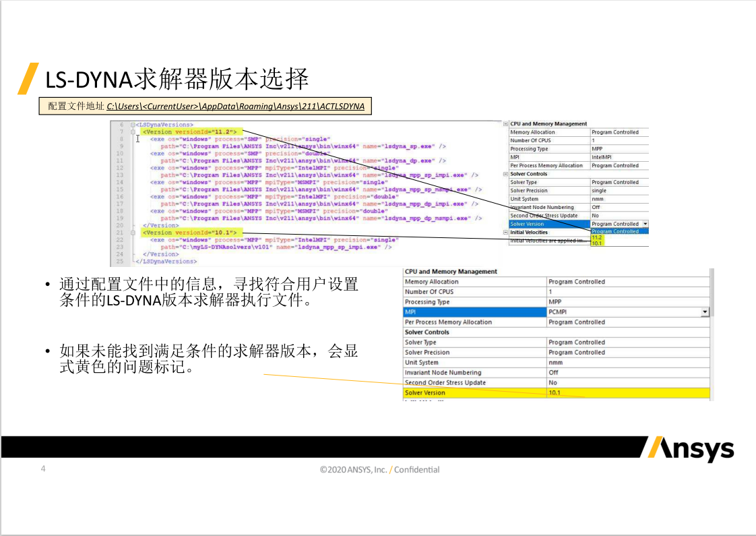Collapse Solver Controls section in the upper panel

point(506,174)
